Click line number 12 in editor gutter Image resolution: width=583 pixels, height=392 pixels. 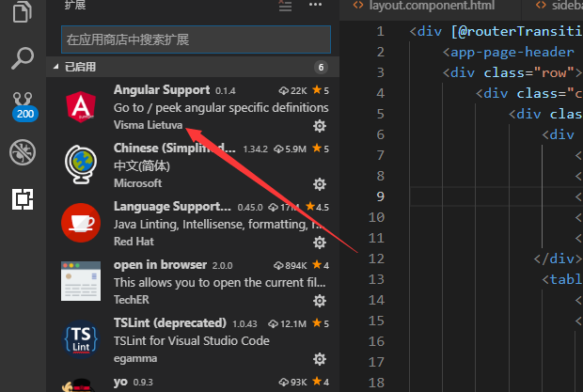click(376, 259)
